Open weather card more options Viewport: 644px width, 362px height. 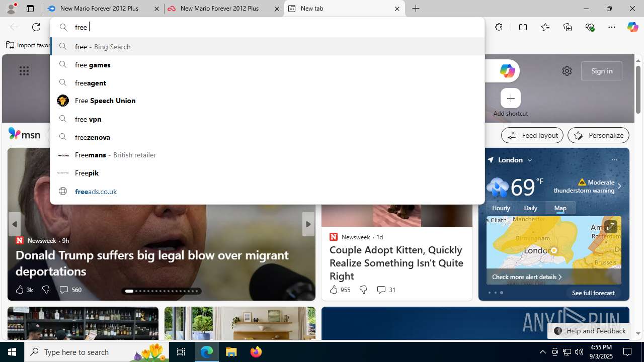[x=614, y=160]
